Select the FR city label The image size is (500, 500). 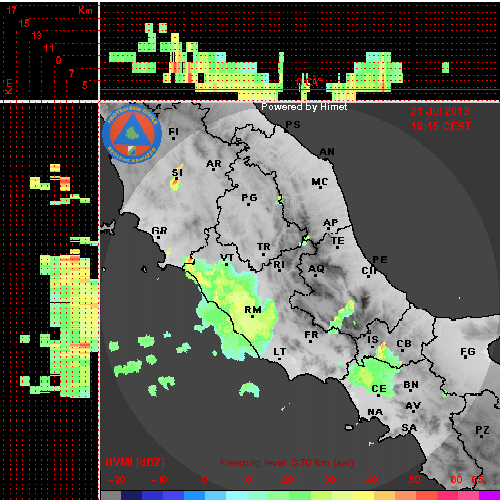tap(312, 335)
